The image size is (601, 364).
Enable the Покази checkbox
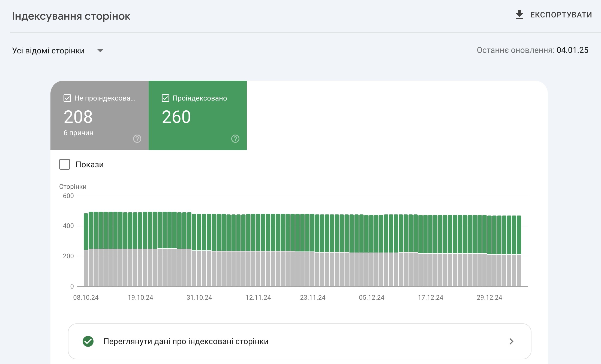pos(65,164)
